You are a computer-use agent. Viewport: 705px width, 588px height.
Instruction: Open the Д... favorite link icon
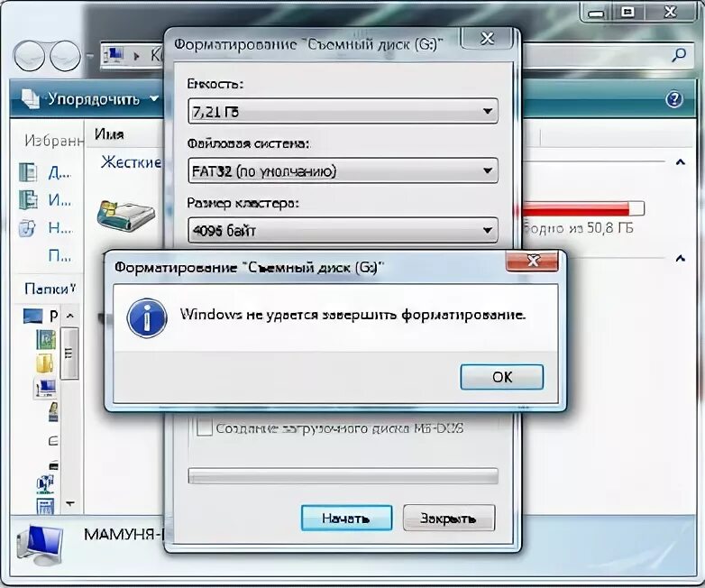coord(28,172)
